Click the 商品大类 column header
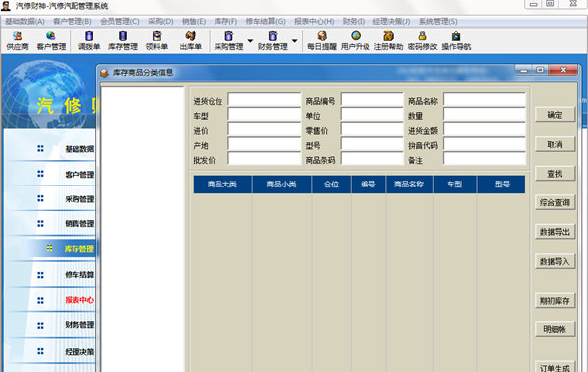The image size is (588, 372). pyautogui.click(x=222, y=185)
